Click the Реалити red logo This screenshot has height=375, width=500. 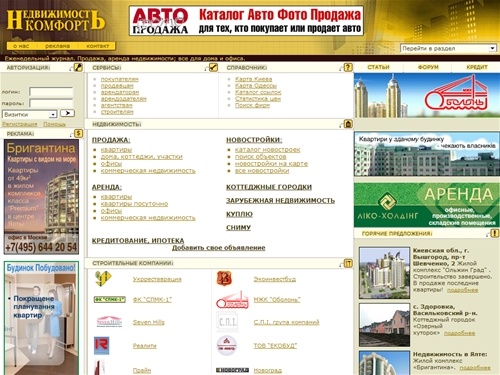[x=101, y=345]
